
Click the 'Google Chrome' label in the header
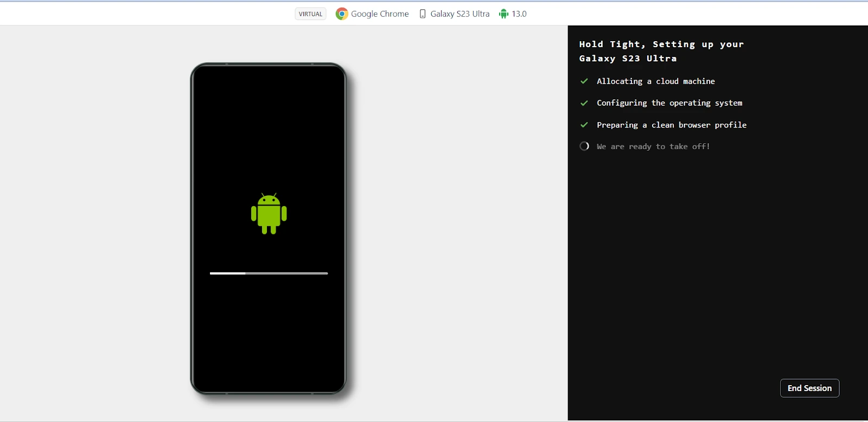click(380, 14)
